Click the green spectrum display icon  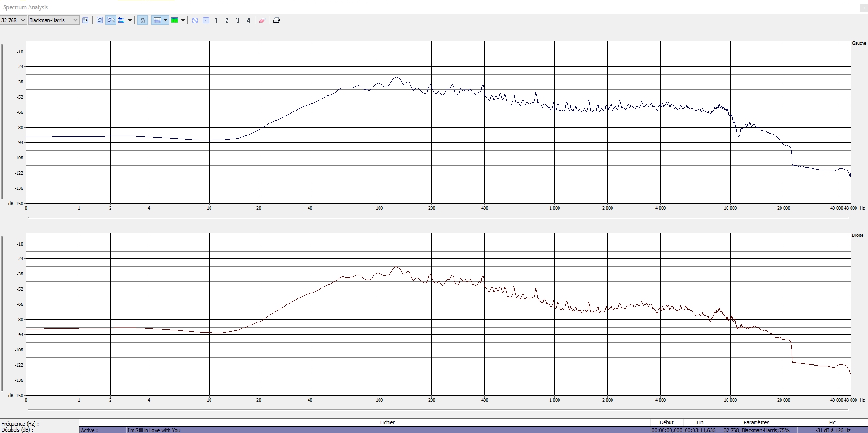click(x=175, y=20)
